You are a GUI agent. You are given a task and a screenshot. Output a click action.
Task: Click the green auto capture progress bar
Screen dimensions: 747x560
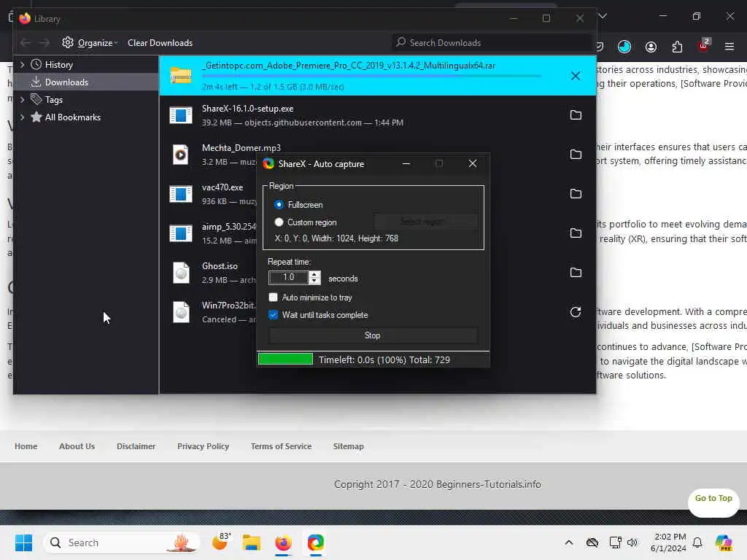[285, 359]
